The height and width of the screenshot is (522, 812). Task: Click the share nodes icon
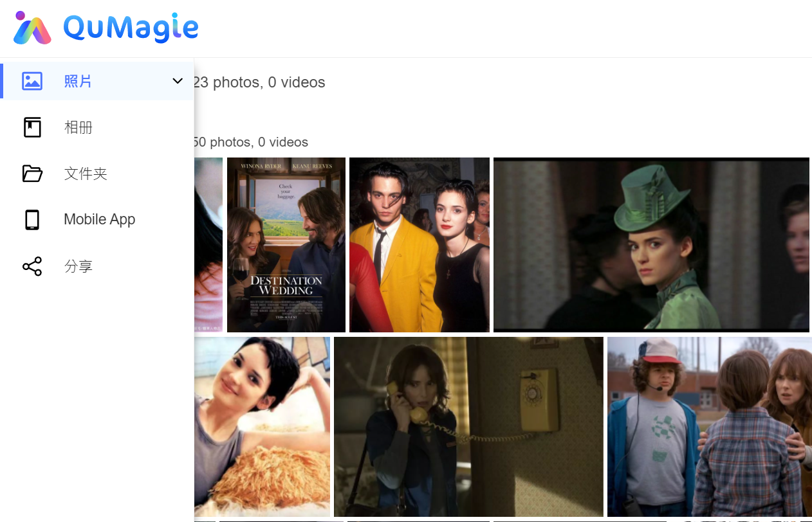coord(32,266)
